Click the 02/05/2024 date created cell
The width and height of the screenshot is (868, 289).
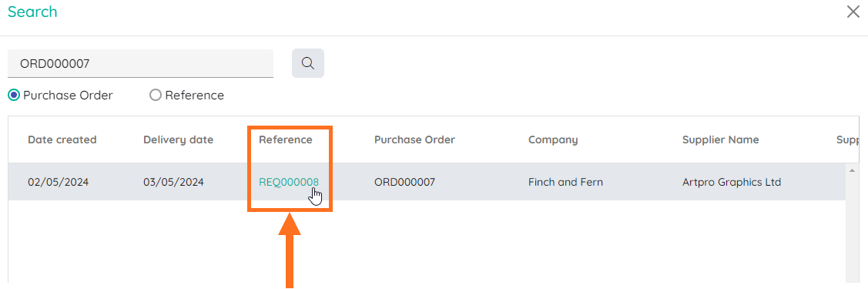(x=58, y=182)
